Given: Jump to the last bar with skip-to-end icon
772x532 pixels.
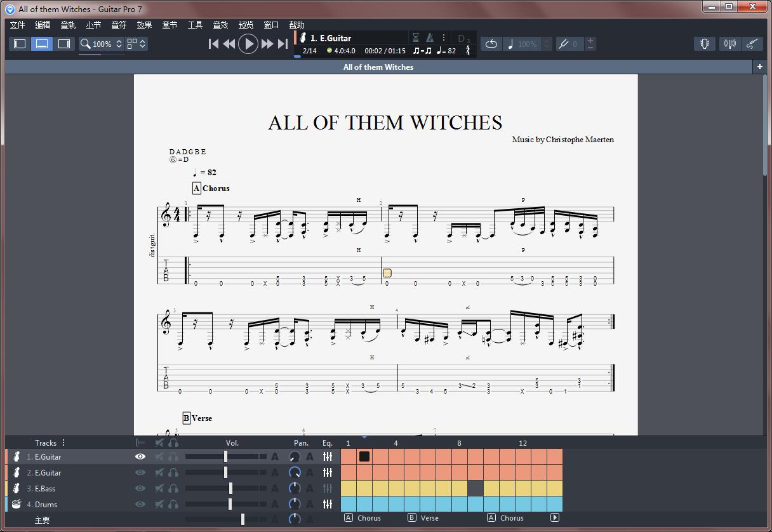Looking at the screenshot, I should pos(283,44).
